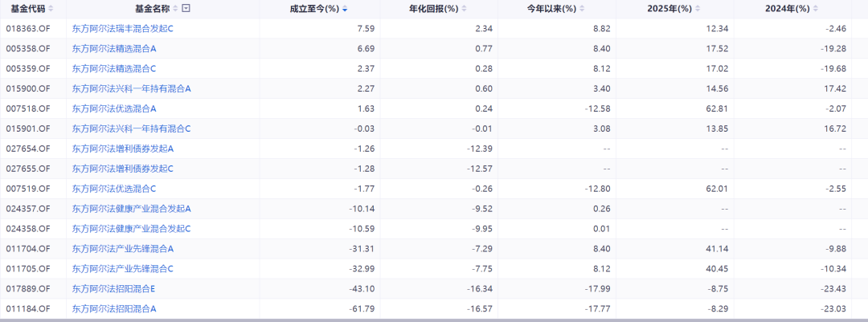Sort by 年化回报(%) using its sort arrows
Viewport: 868px width, 322px height.
click(464, 9)
